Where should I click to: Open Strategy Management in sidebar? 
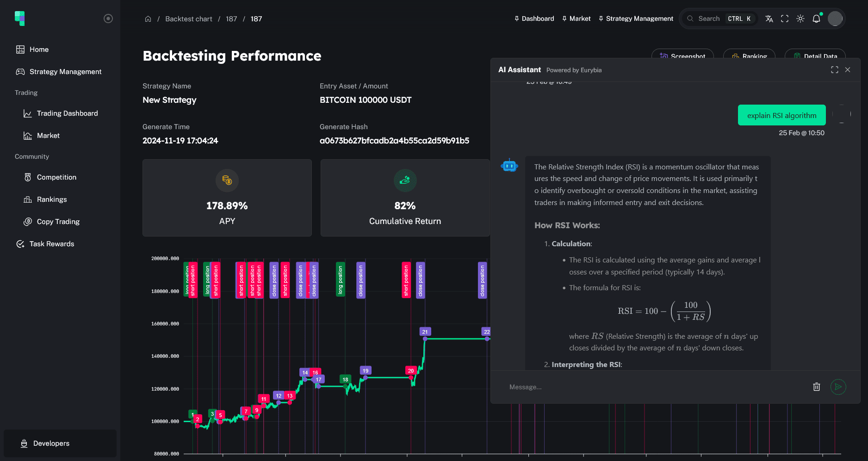click(65, 72)
